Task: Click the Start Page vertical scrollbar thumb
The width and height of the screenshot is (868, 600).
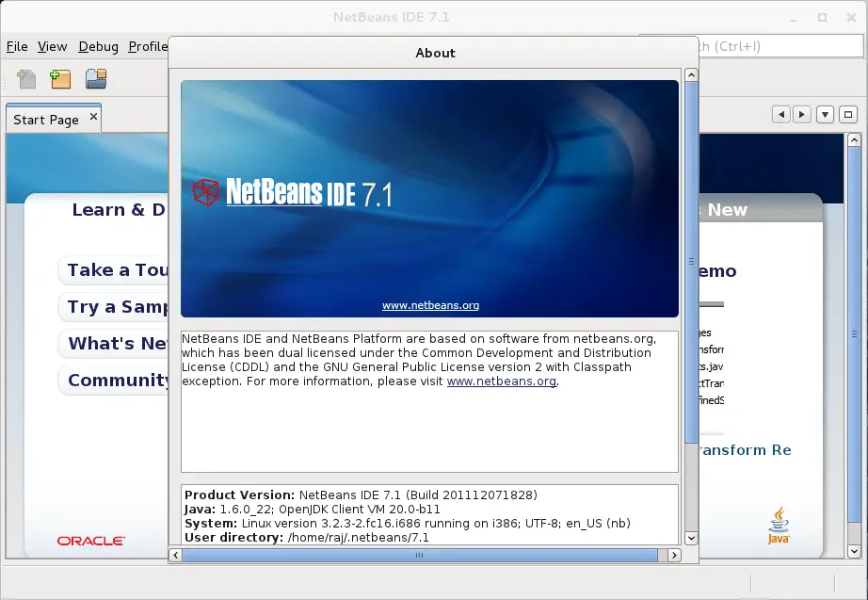Action: click(x=854, y=334)
